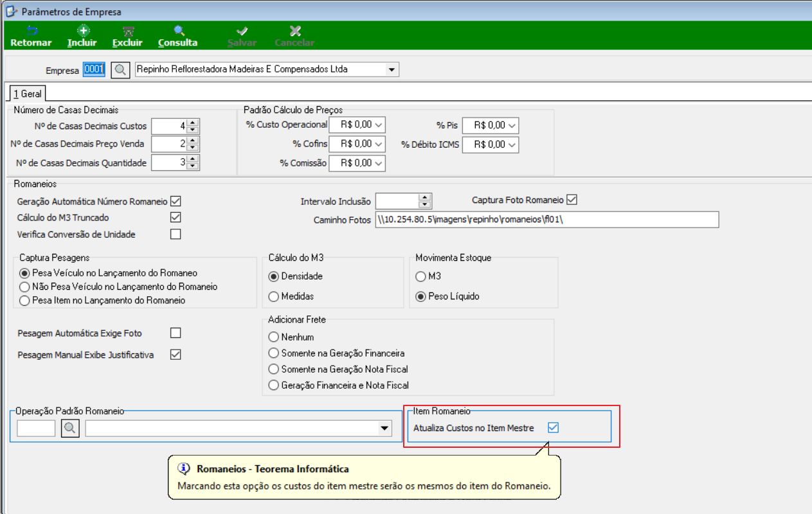This screenshot has height=514, width=812.
Task: Click the tooltip information icon
Action: coord(184,468)
